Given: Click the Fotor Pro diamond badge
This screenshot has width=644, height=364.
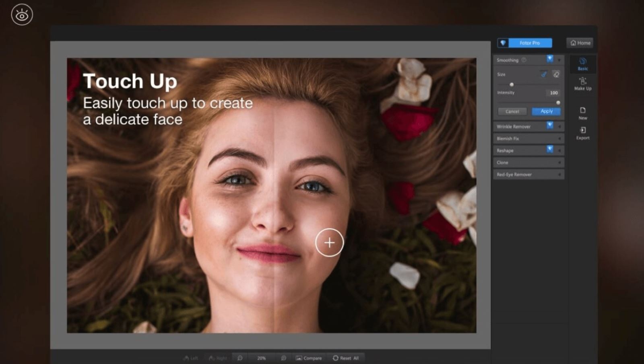Looking at the screenshot, I should (503, 43).
